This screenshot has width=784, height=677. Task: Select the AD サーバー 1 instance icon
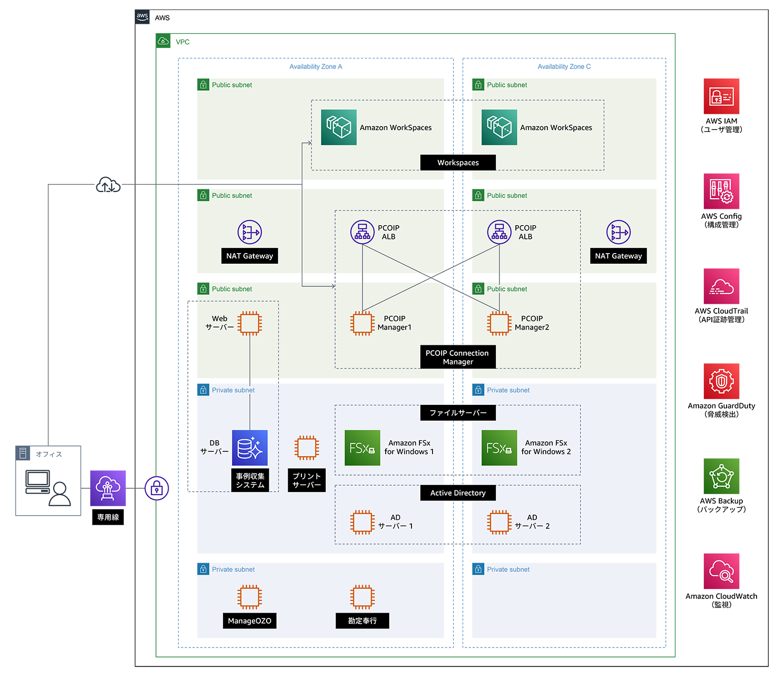click(x=362, y=522)
